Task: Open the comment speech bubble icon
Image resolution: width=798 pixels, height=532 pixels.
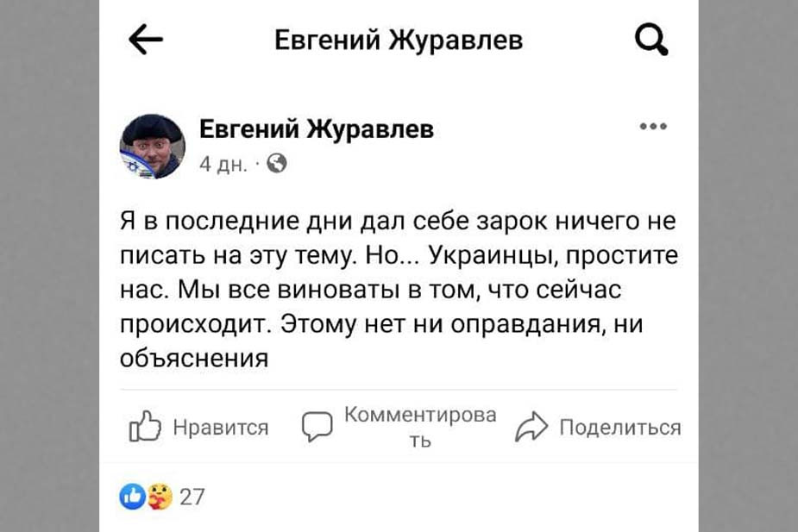Action: pyautogui.click(x=317, y=424)
